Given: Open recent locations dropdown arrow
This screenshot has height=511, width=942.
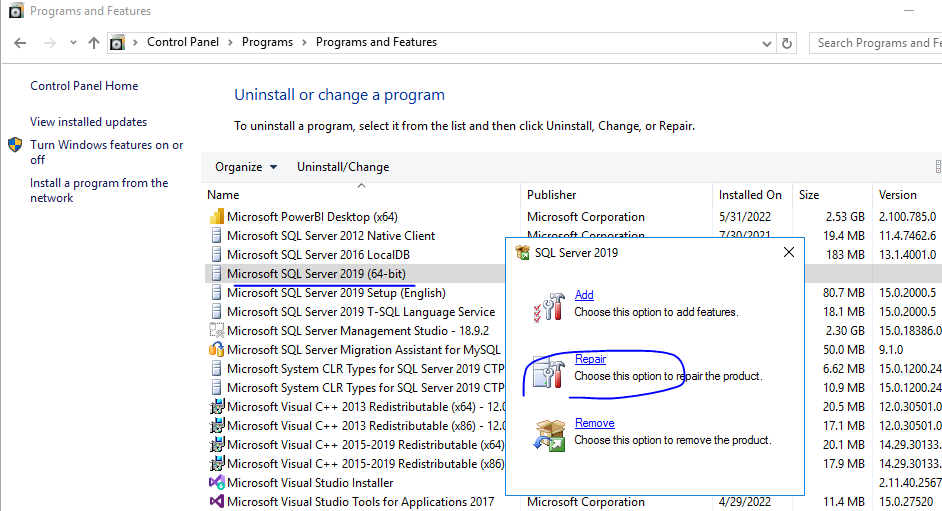Looking at the screenshot, I should click(73, 43).
